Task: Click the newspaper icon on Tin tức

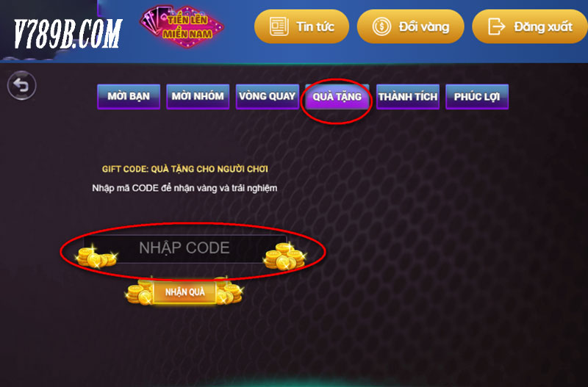Action: tap(279, 26)
